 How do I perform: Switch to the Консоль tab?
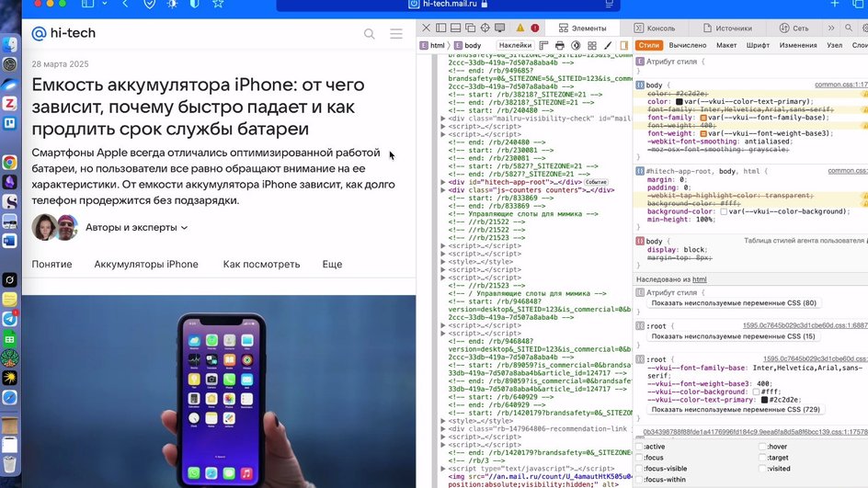coord(655,28)
